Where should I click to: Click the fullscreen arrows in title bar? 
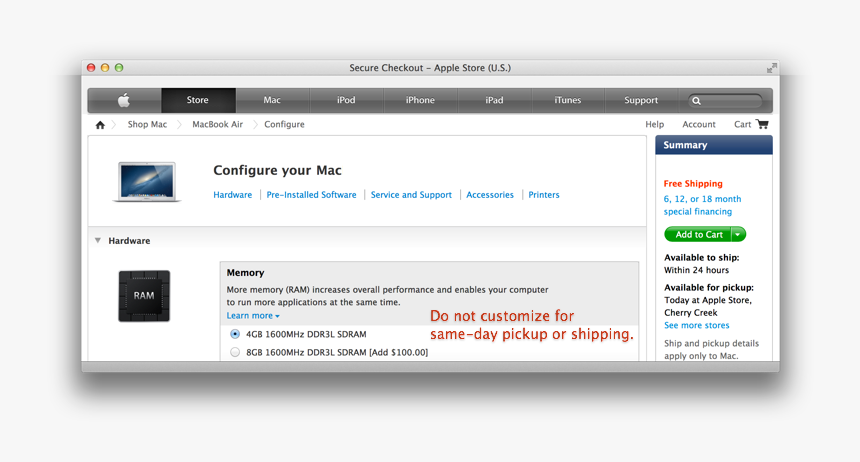point(772,68)
